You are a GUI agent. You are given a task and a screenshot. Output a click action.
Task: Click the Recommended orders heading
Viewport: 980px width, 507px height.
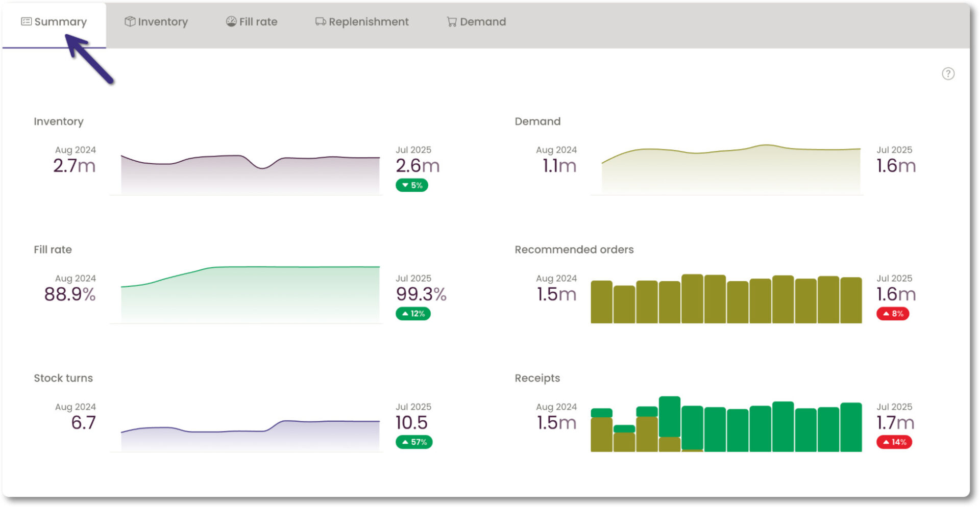click(574, 249)
